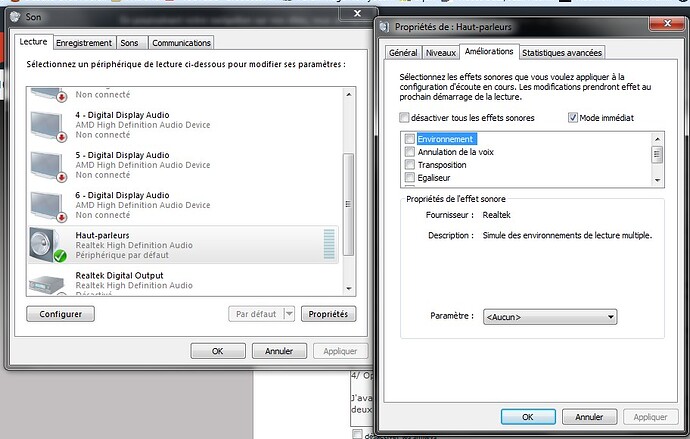
Task: Check the Annulation de la voix option
Action: (x=409, y=152)
